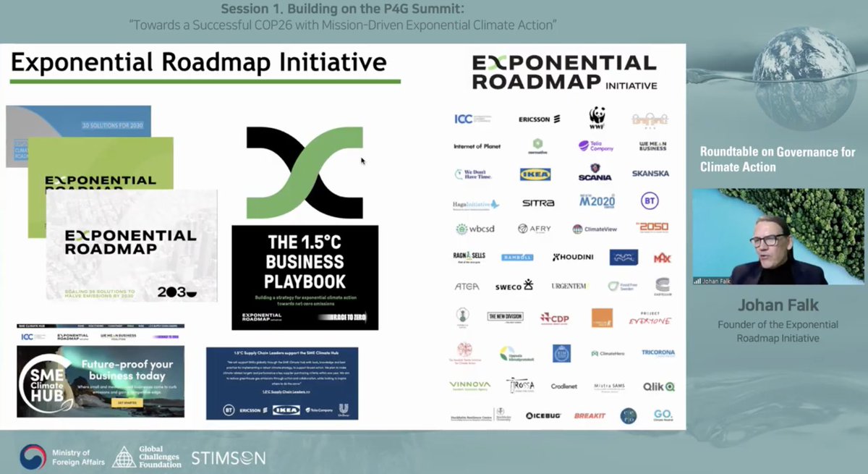This screenshot has height=474, width=868.
Task: Select the CDP logo
Action: [x=556, y=318]
